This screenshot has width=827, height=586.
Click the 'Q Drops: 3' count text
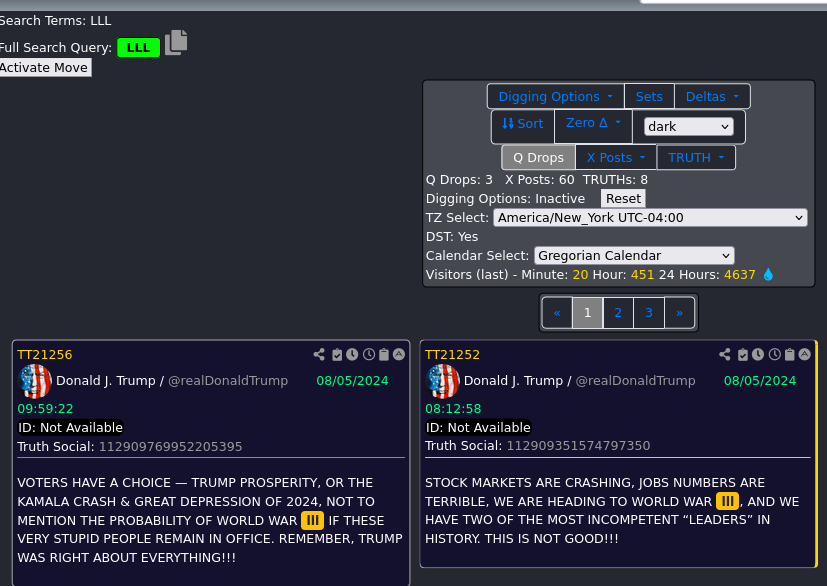(x=459, y=180)
